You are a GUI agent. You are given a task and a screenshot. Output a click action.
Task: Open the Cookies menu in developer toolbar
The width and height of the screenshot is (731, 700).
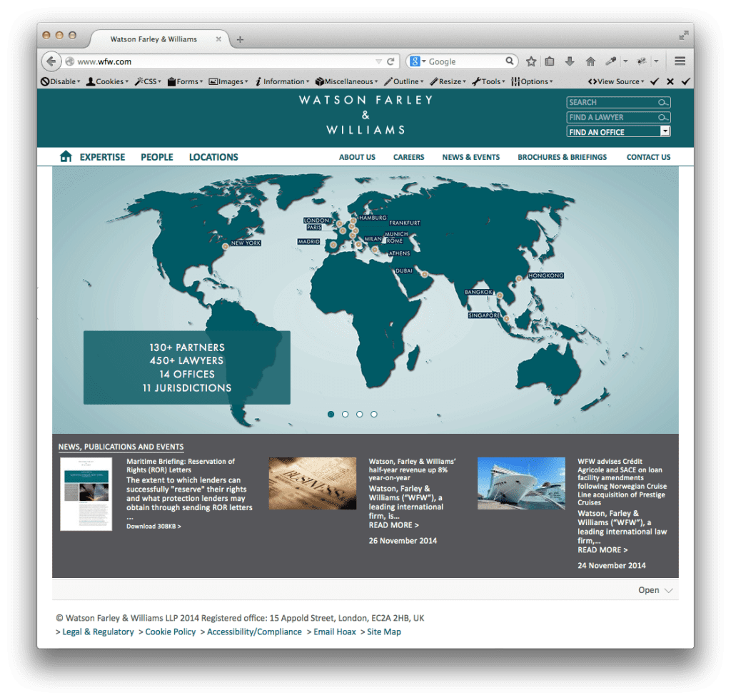(107, 81)
